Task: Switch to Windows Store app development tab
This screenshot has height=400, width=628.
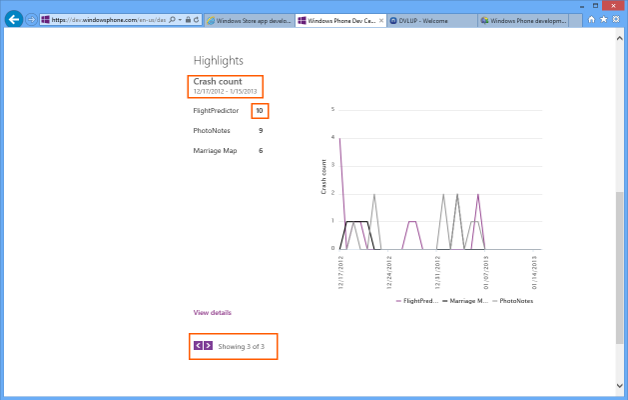Action: click(x=248, y=19)
